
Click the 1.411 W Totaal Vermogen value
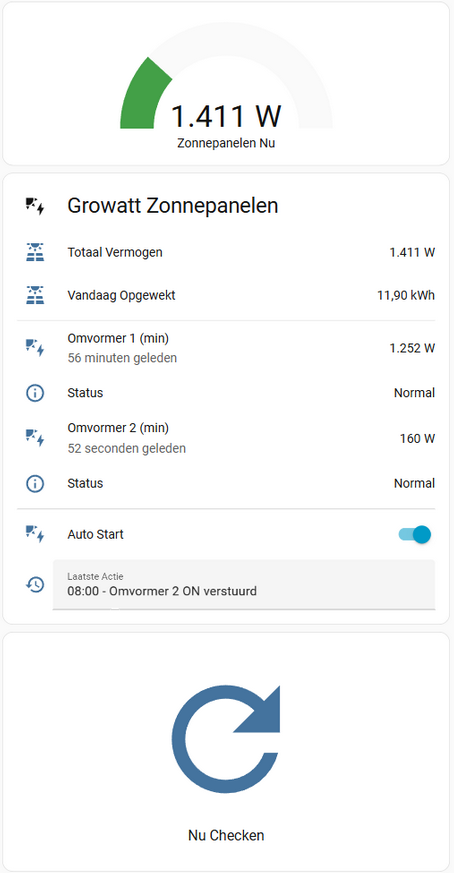pos(412,252)
